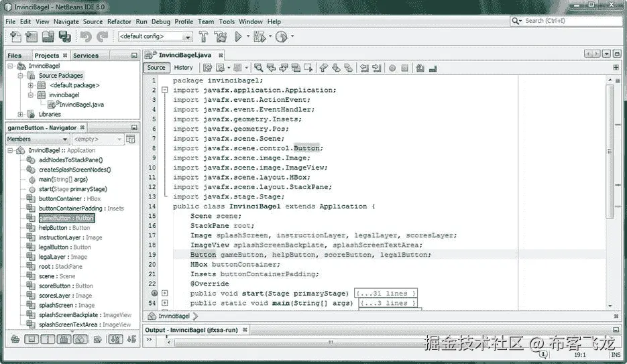Click Sort by Source icon in Navigator
This screenshot has width=627, height=364.
tap(131, 340)
